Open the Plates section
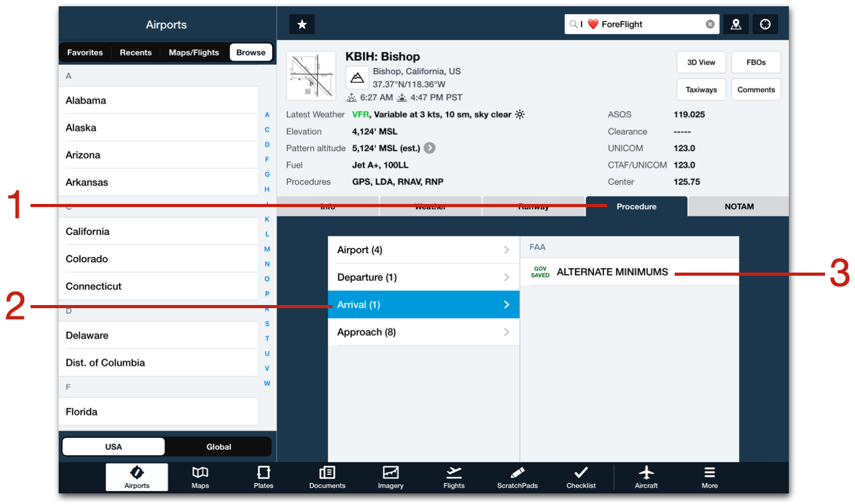This screenshot has width=855, height=504. (263, 477)
